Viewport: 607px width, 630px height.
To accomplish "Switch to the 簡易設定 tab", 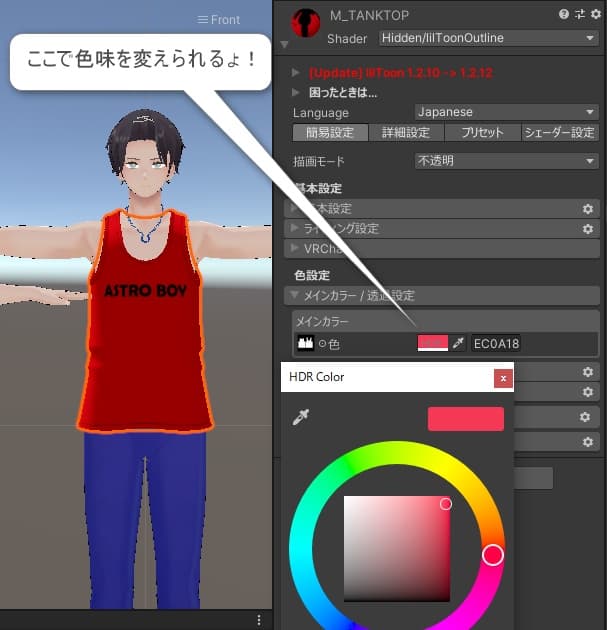I will tap(330, 133).
